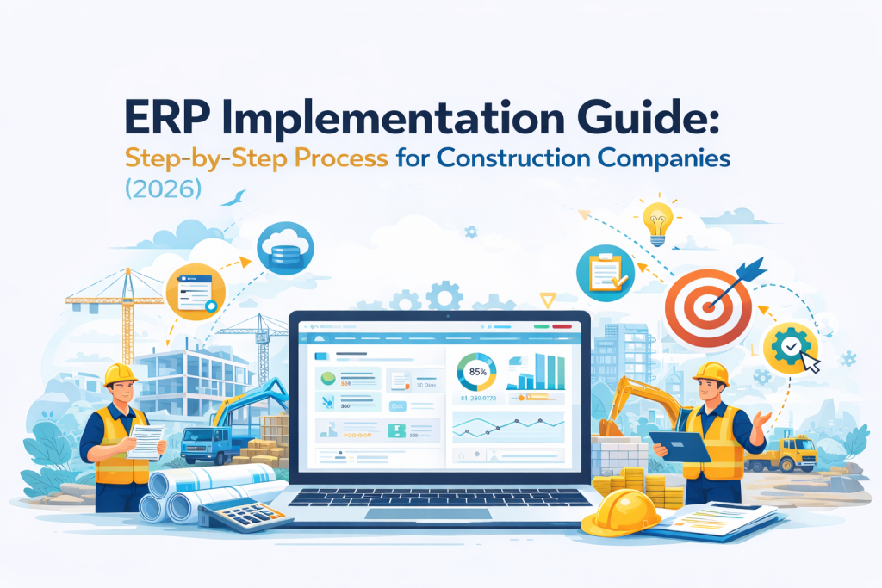
Task: Expand the 30 Days period selector
Action: click(x=427, y=384)
